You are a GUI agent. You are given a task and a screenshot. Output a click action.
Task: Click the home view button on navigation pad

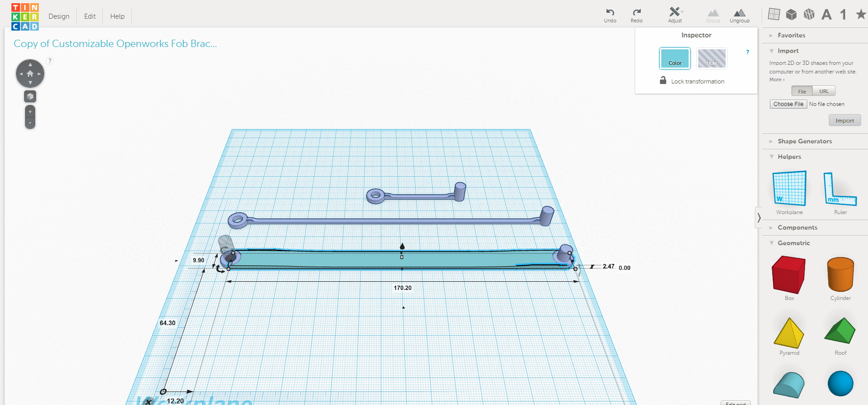pyautogui.click(x=30, y=74)
